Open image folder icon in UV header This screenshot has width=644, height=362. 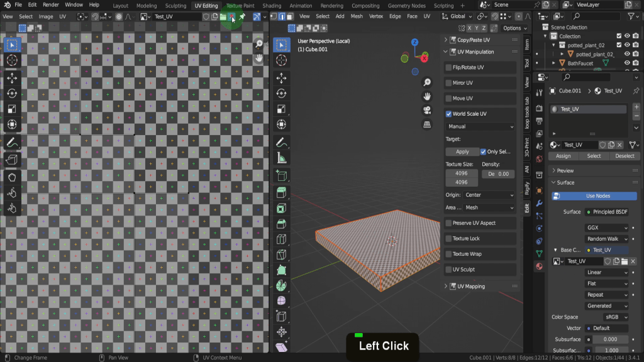tap(223, 16)
